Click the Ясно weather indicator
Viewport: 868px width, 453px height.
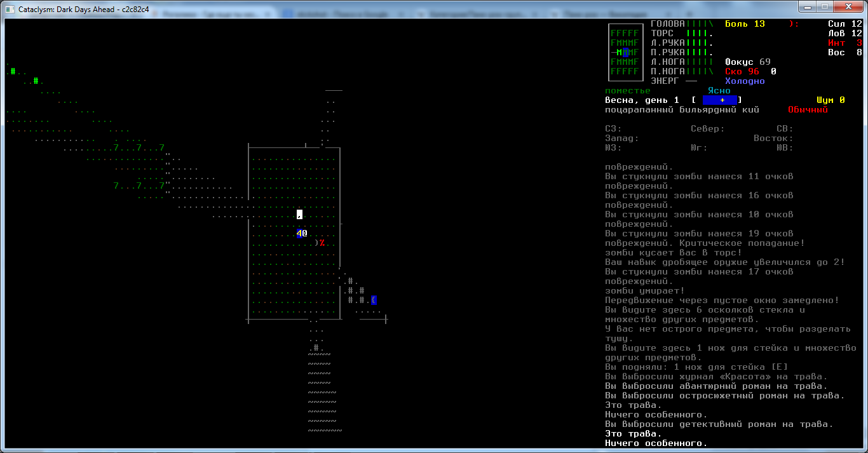[719, 90]
